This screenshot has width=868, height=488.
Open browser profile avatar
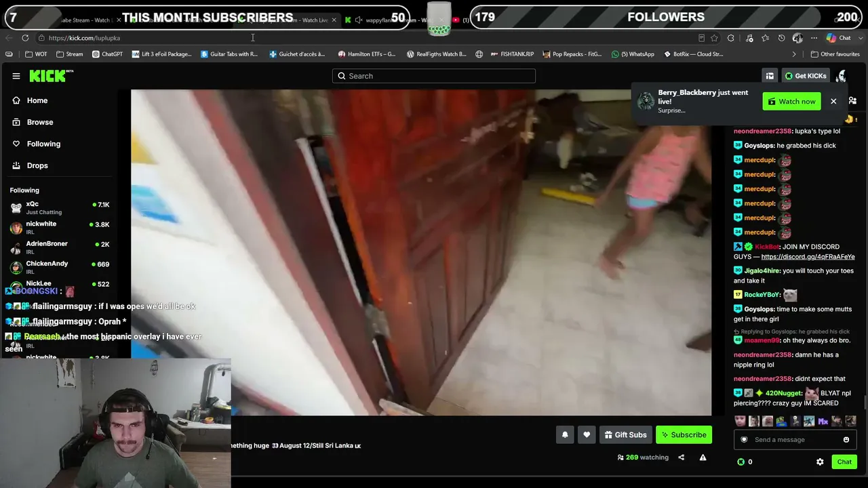coord(798,38)
